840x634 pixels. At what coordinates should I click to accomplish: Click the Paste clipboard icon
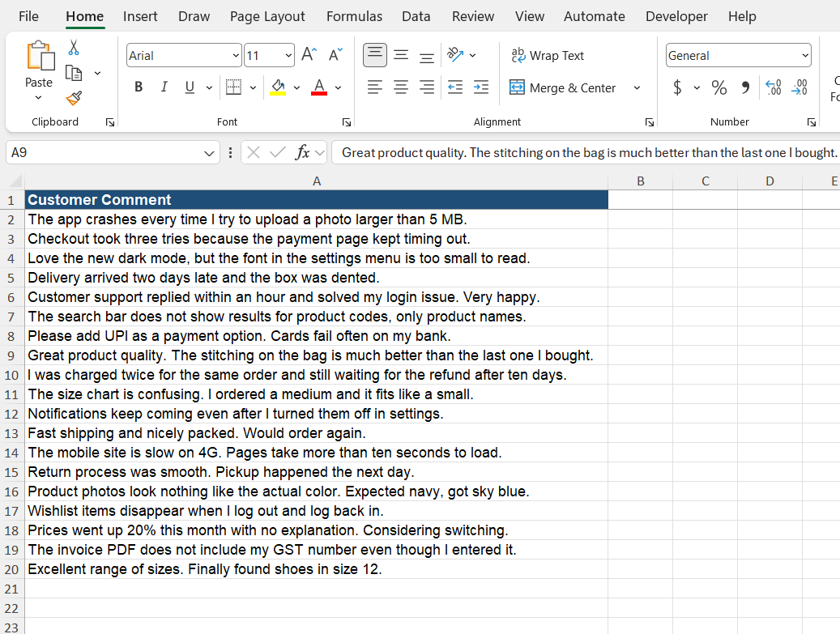41,56
